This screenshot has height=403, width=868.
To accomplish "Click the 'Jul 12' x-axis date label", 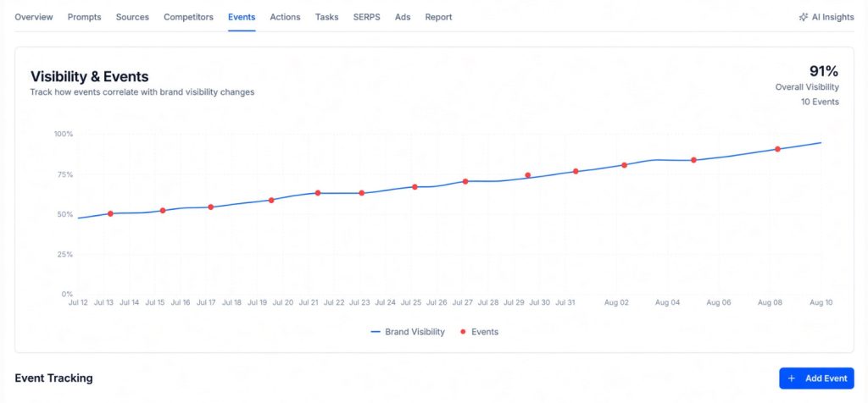I will pyautogui.click(x=78, y=302).
